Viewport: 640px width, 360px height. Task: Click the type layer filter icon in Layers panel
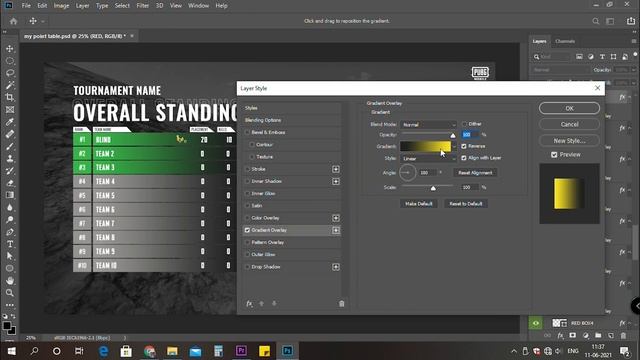point(602,57)
